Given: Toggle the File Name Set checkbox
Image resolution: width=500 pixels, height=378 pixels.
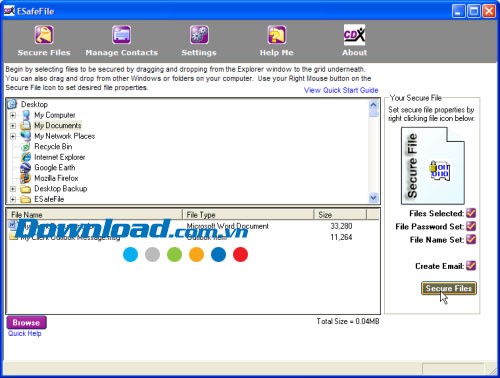Looking at the screenshot, I should [x=471, y=239].
